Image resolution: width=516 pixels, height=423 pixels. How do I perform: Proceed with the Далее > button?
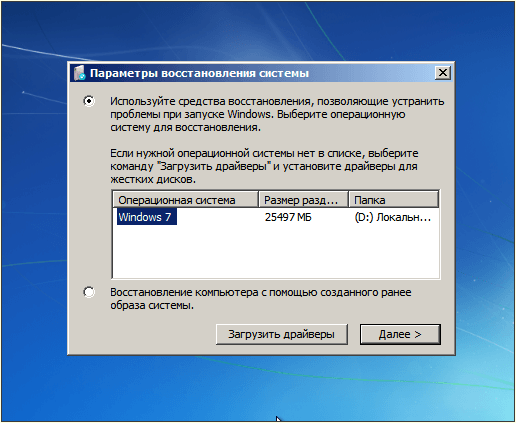click(400, 334)
